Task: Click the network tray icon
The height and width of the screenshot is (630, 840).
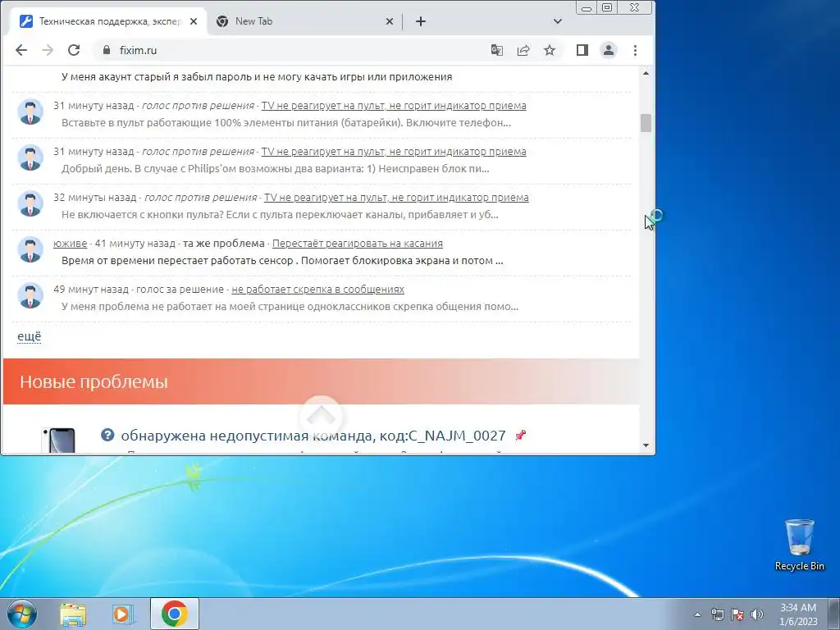Action: [x=717, y=614]
